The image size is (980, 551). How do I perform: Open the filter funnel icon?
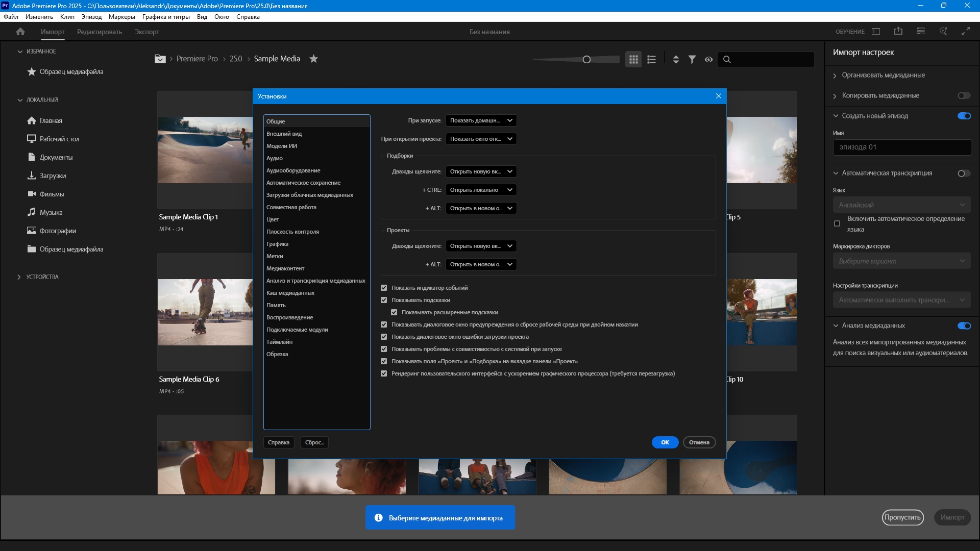point(692,60)
